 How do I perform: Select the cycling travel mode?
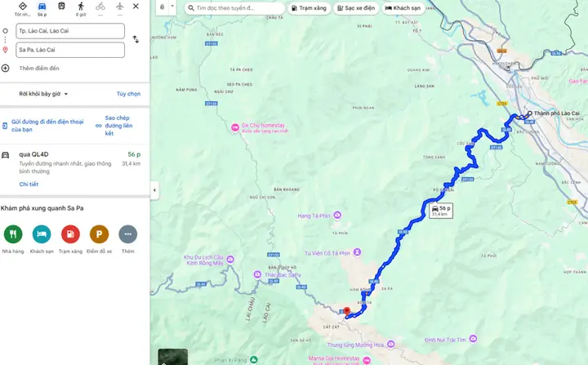point(100,6)
